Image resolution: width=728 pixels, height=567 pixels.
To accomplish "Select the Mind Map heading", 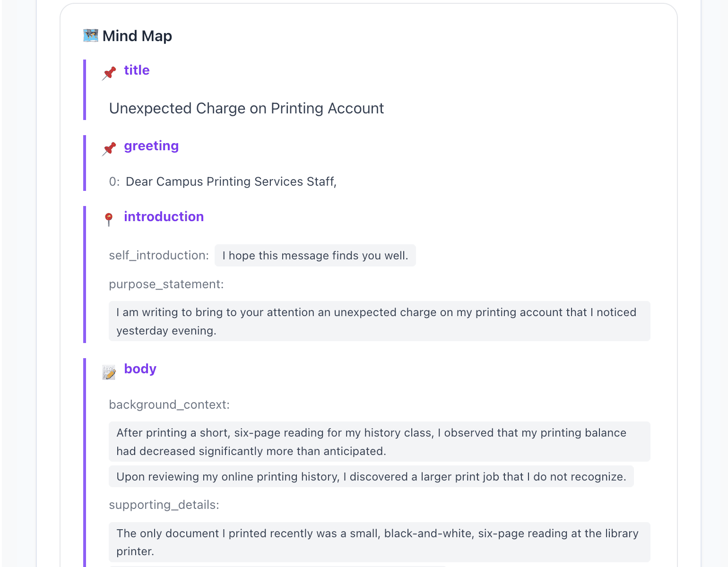I will (137, 36).
